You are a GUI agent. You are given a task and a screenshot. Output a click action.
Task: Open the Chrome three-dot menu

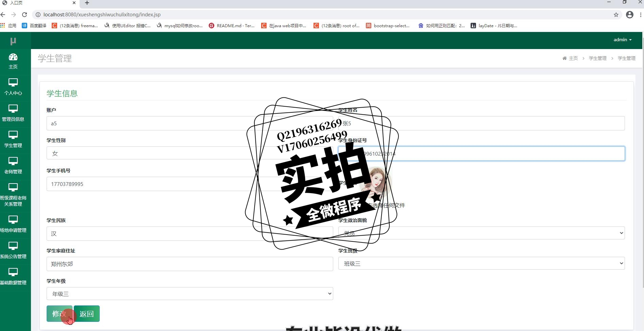pos(641,15)
